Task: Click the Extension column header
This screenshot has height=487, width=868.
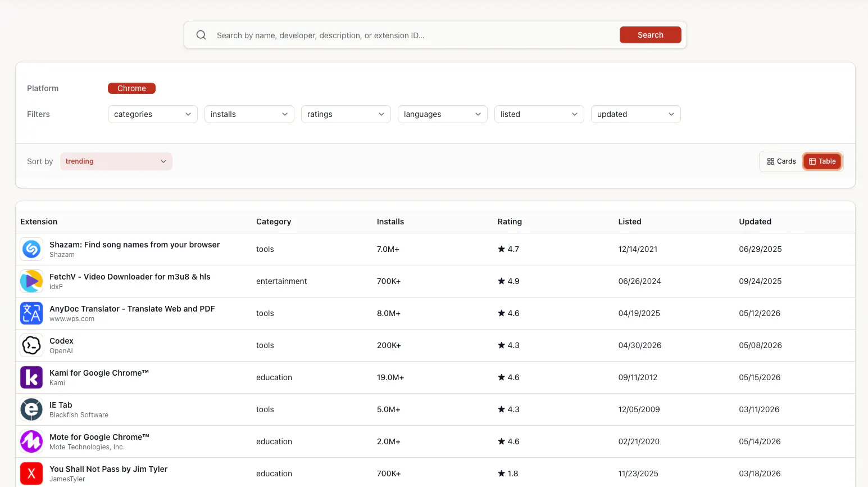Action: pyautogui.click(x=39, y=222)
